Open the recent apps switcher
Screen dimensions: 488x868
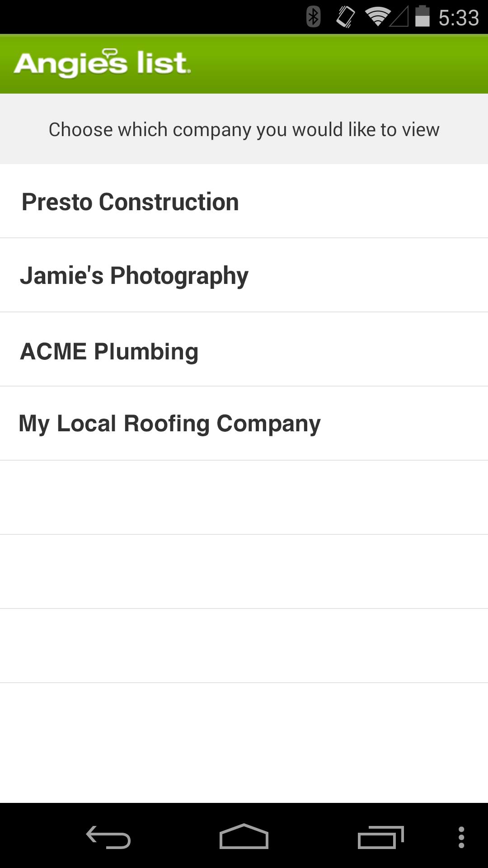tap(380, 837)
